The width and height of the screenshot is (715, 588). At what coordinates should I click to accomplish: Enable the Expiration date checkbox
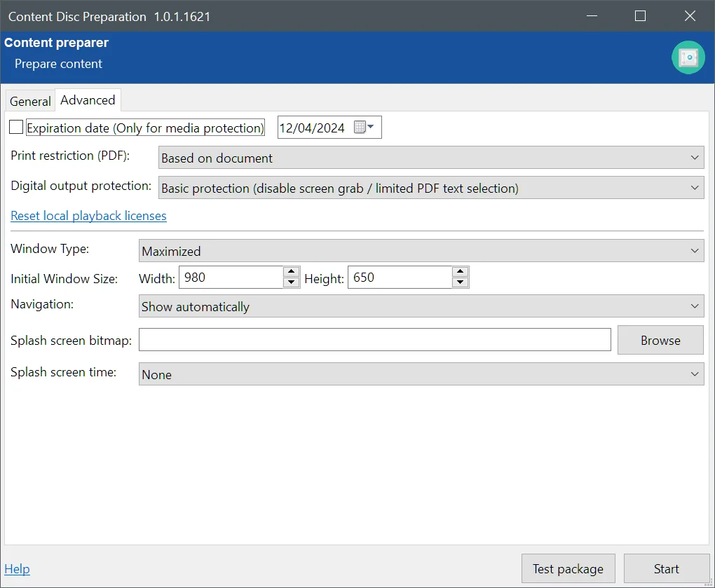(x=16, y=128)
